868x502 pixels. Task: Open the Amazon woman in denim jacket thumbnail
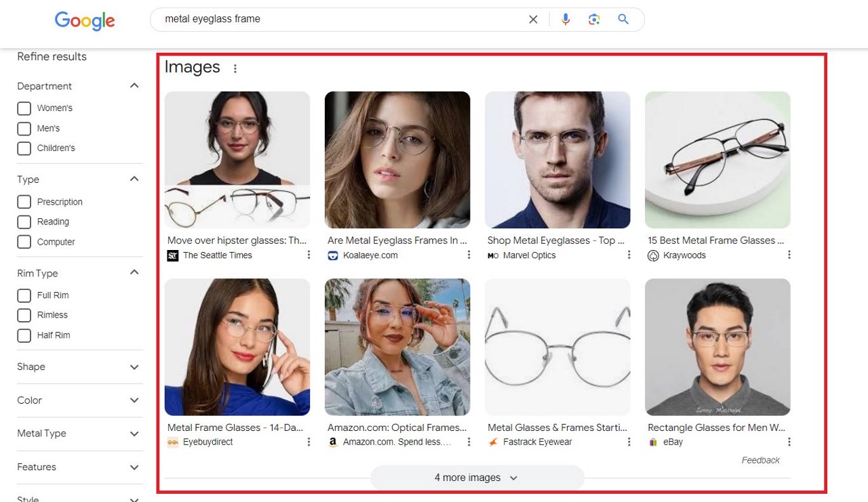pyautogui.click(x=397, y=347)
